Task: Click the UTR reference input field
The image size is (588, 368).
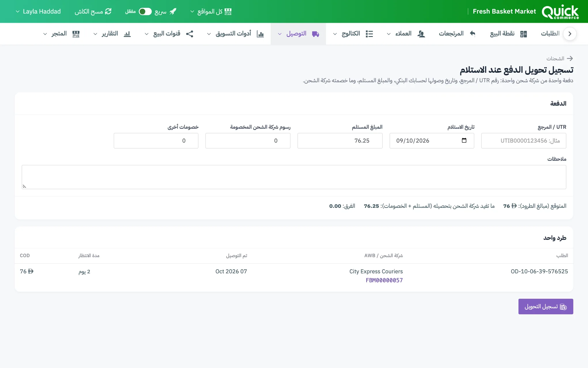Action: coord(523,141)
